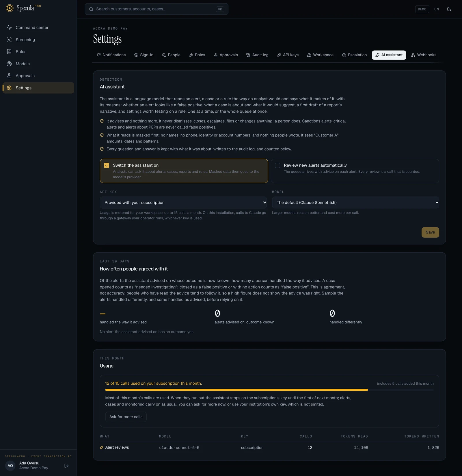Open the Model selection dropdown
This screenshot has width=462, height=476.
355,203
